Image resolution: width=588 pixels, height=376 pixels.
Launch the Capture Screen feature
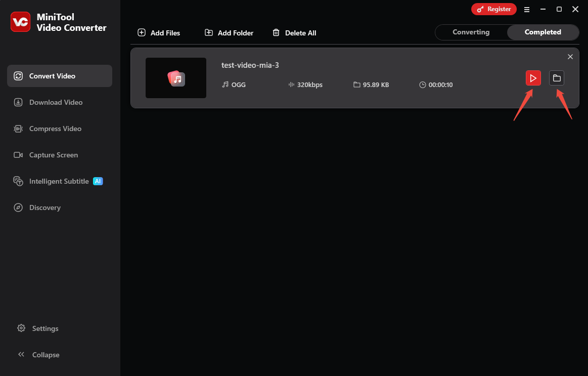(54, 155)
